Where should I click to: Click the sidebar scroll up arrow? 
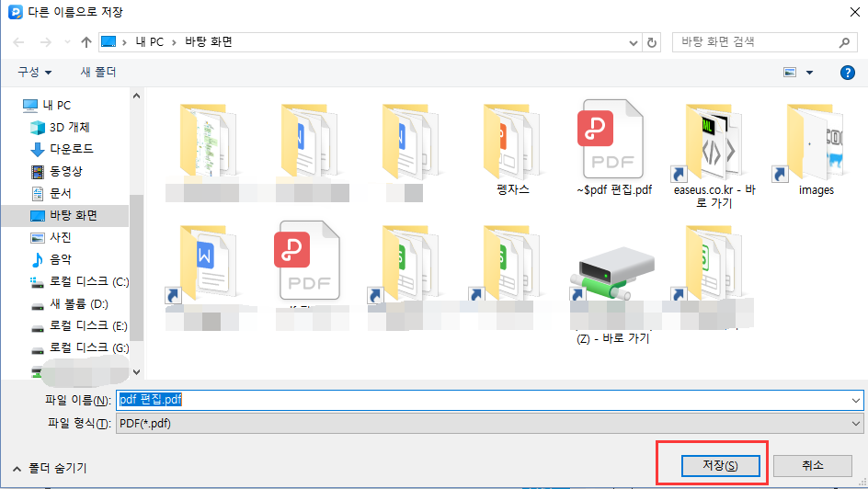[137, 97]
